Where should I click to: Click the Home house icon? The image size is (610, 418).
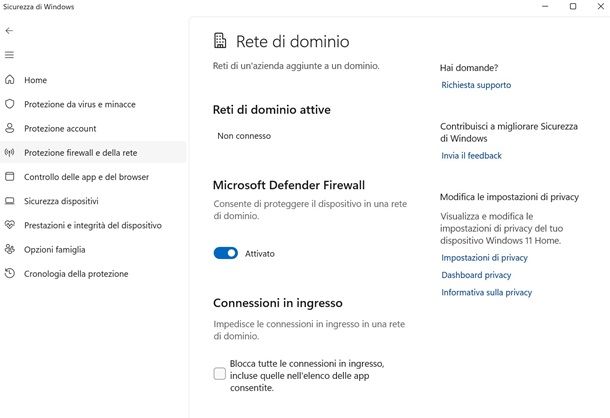tap(10, 80)
